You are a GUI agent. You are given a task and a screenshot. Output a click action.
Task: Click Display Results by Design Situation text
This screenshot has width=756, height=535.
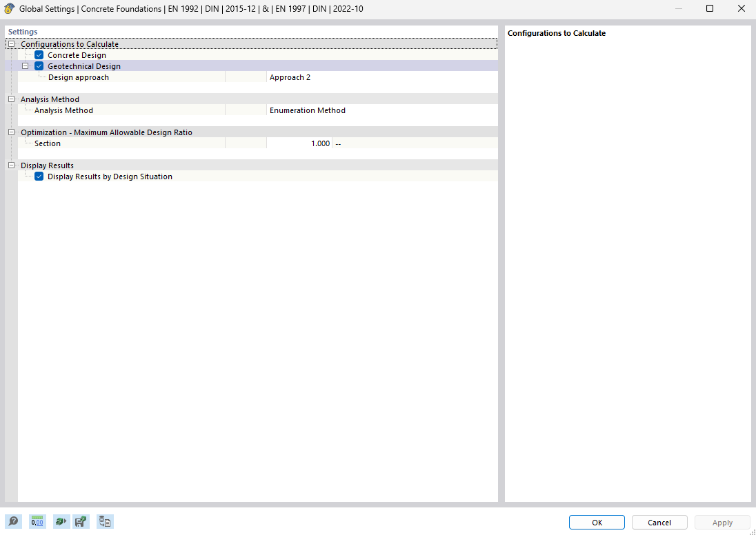click(x=110, y=176)
